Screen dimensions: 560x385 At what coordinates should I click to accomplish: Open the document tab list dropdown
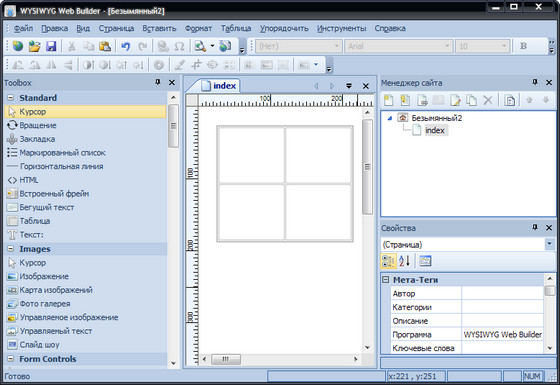[349, 86]
